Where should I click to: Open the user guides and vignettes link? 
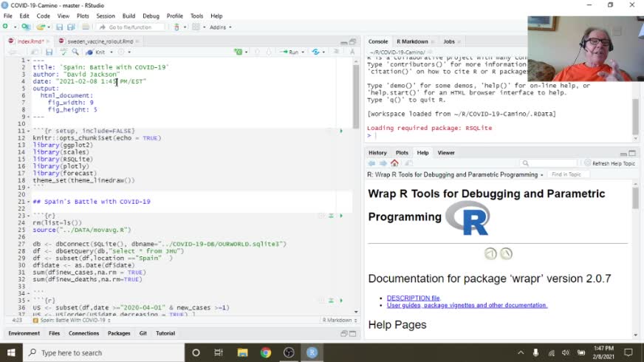(x=467, y=305)
